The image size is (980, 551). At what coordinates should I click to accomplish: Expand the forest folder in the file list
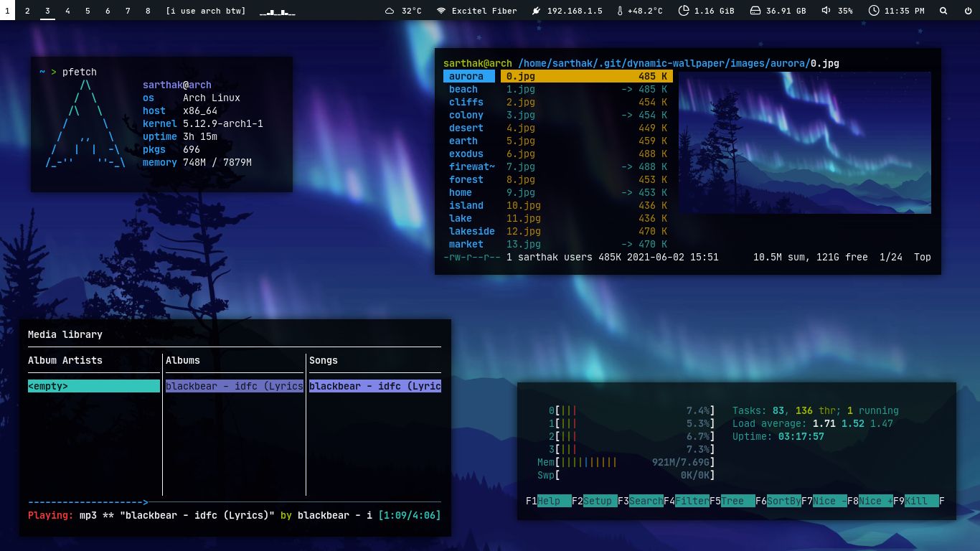[x=466, y=179]
